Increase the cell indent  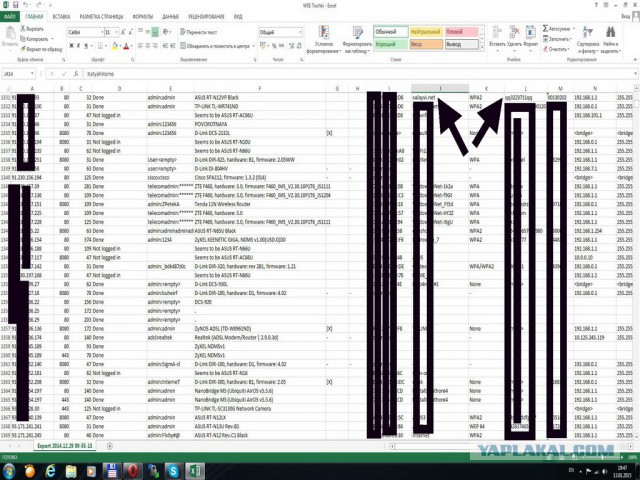(172, 46)
